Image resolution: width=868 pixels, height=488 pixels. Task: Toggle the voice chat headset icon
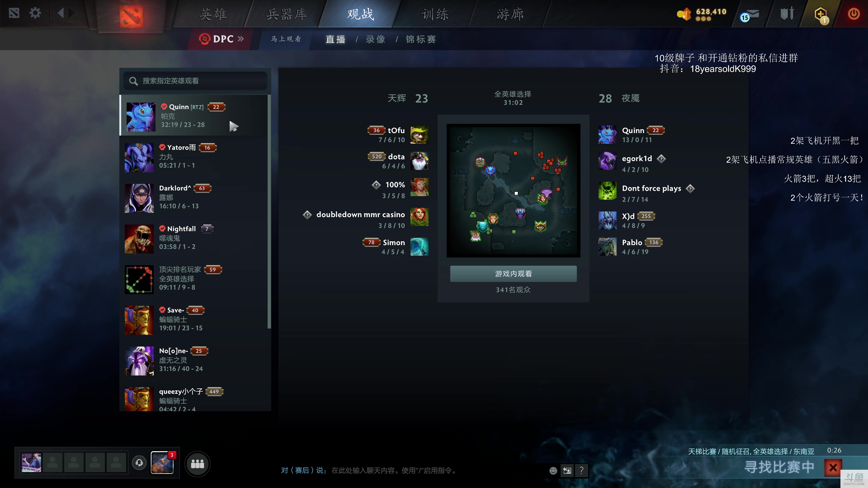[139, 463]
